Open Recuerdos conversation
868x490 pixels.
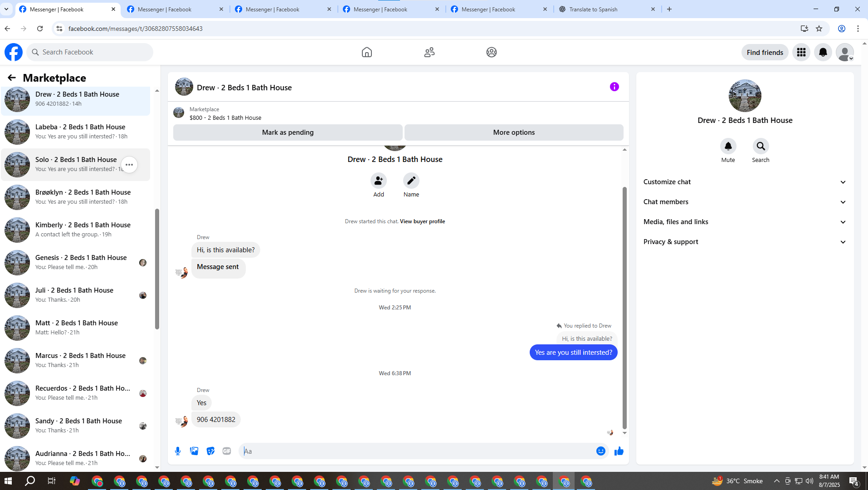pos(75,393)
